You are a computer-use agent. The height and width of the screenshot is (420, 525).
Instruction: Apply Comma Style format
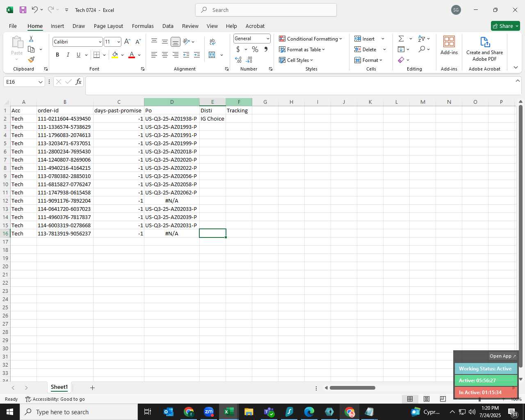pos(266,49)
